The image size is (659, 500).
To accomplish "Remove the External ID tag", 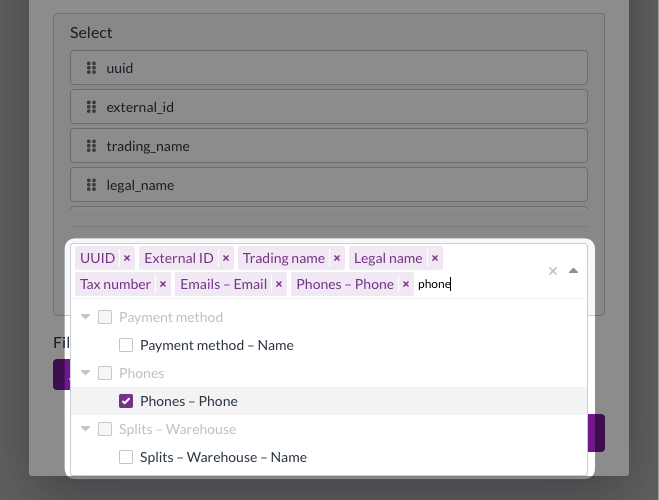I will [x=225, y=258].
